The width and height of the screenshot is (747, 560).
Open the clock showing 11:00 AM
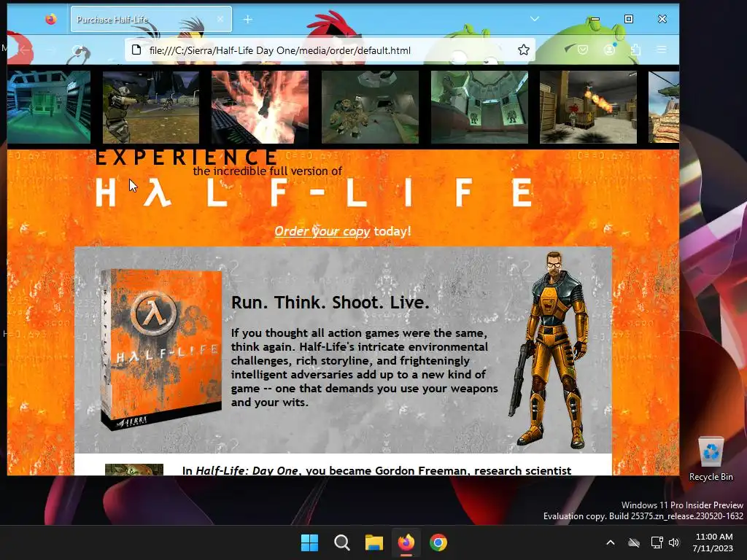[x=713, y=542]
